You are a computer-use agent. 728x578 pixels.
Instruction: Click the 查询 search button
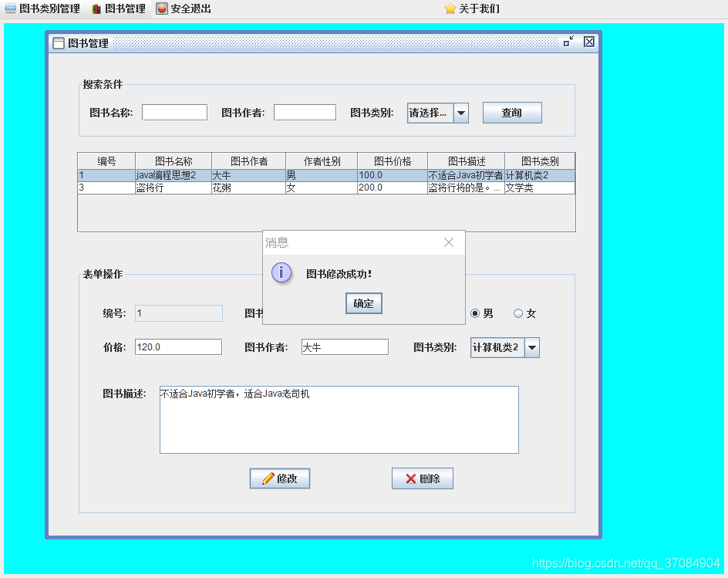[512, 113]
